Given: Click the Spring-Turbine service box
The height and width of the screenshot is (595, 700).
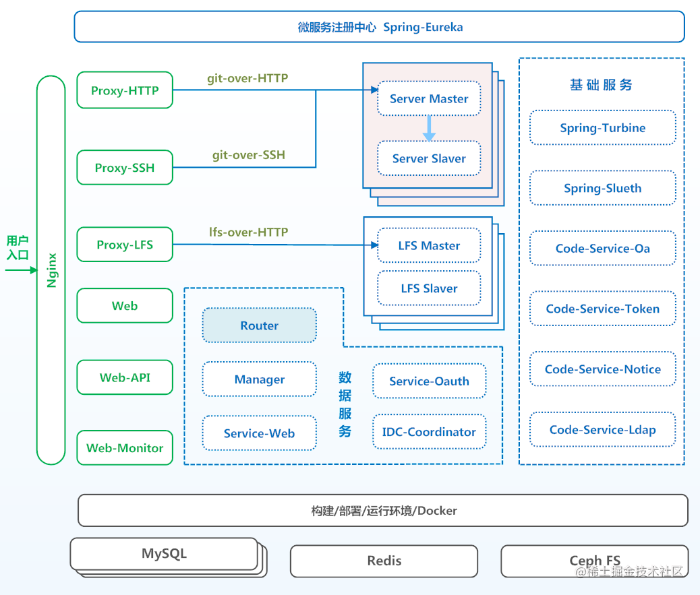Looking at the screenshot, I should (602, 127).
